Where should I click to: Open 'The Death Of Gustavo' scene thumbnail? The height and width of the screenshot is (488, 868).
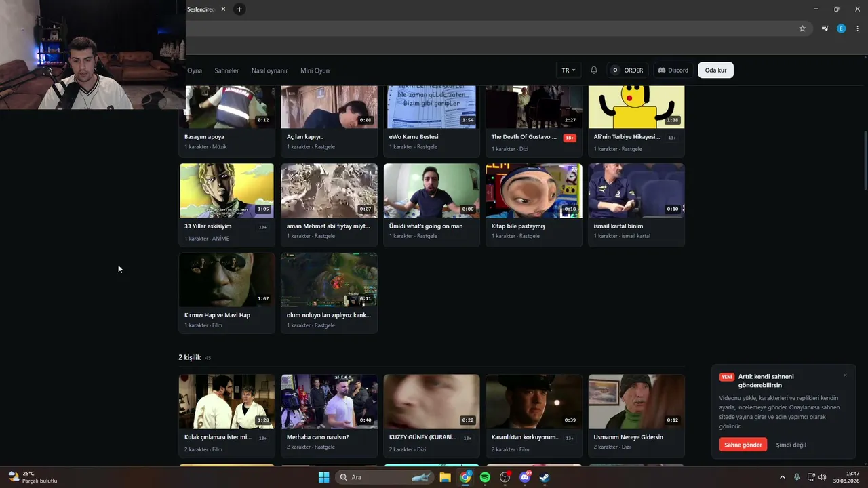coord(534,107)
